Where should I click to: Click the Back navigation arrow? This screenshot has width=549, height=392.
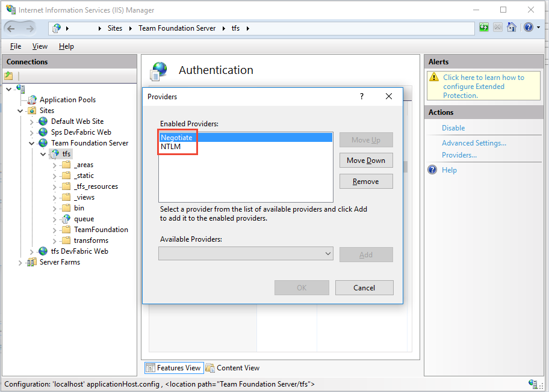(10, 28)
